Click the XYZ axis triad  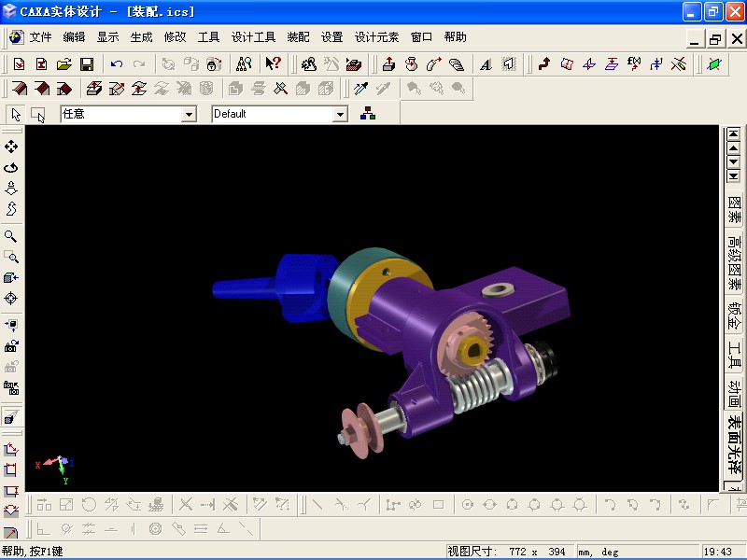55,469
